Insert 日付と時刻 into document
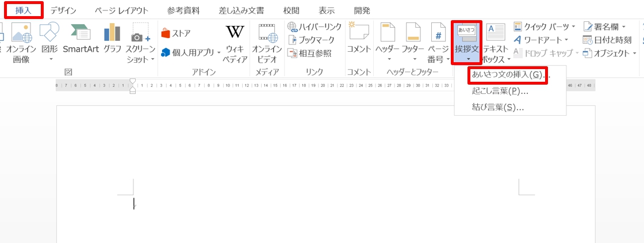The image size is (644, 243). [607, 40]
